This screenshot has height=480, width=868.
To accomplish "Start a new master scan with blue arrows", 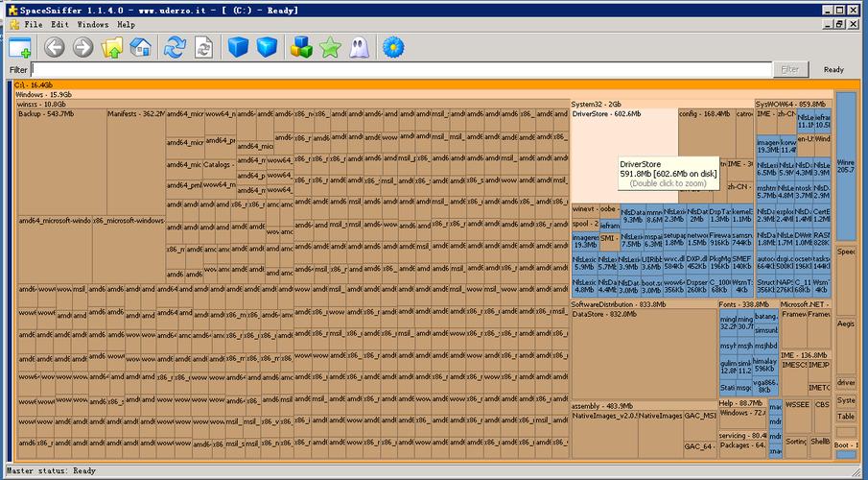I will click(x=175, y=47).
